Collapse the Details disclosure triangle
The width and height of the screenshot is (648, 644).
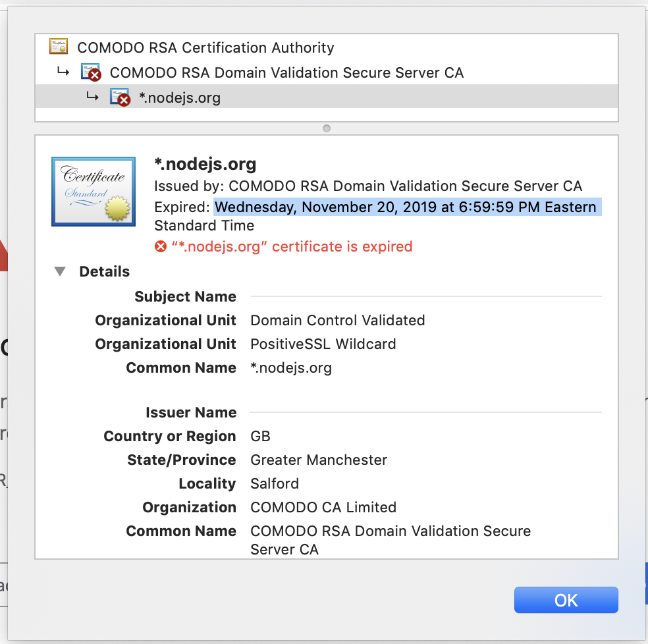(60, 271)
